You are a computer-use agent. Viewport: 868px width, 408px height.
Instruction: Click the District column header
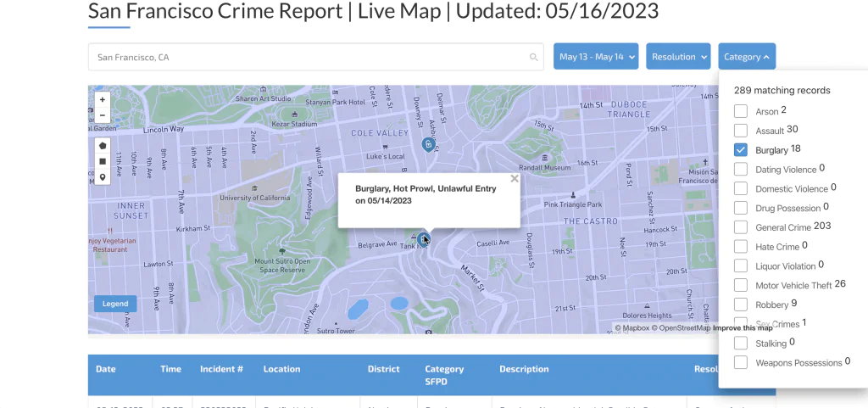(384, 369)
